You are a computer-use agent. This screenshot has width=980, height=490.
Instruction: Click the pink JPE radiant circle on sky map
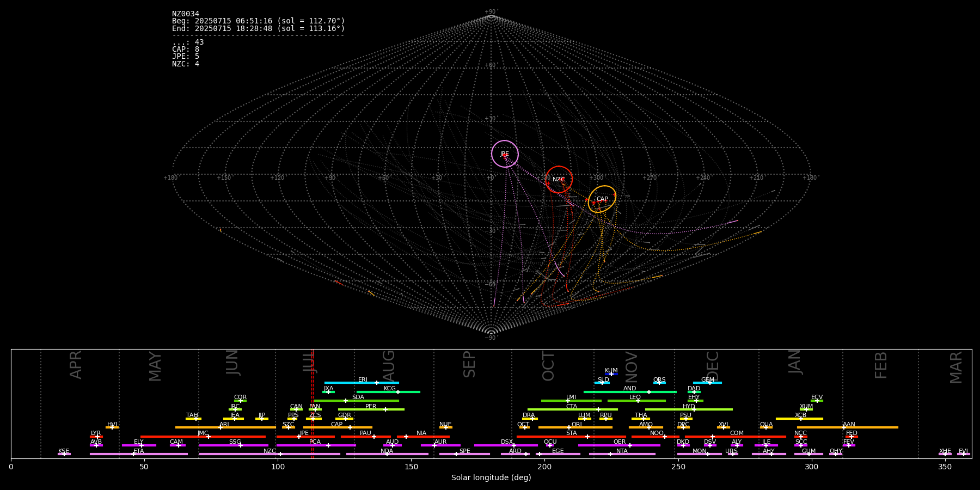coord(505,154)
